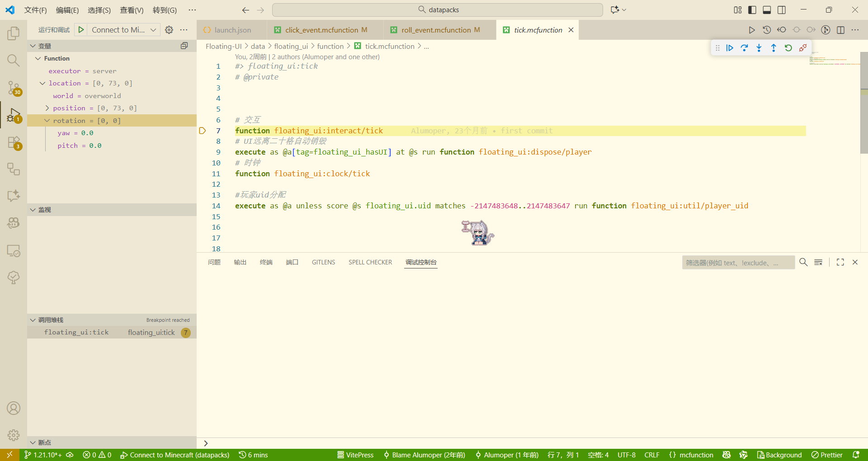
Task: Restart the debug session
Action: 788,48
